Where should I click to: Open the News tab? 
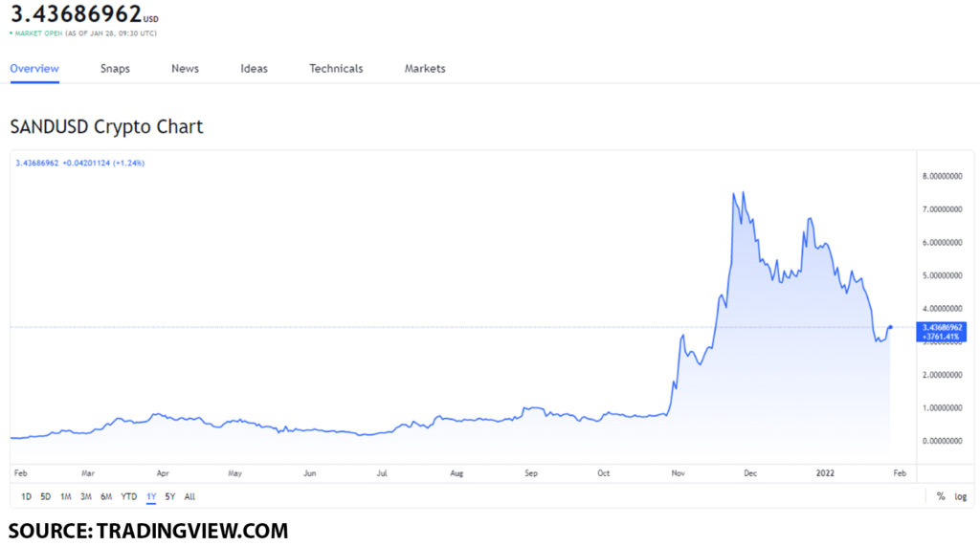tap(185, 69)
